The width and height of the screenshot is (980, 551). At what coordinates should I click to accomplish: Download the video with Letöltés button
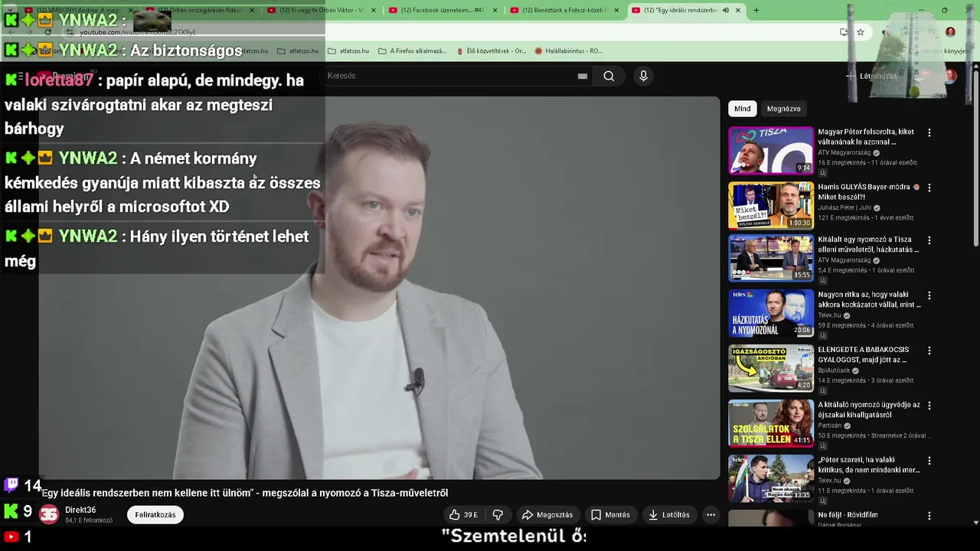click(669, 515)
